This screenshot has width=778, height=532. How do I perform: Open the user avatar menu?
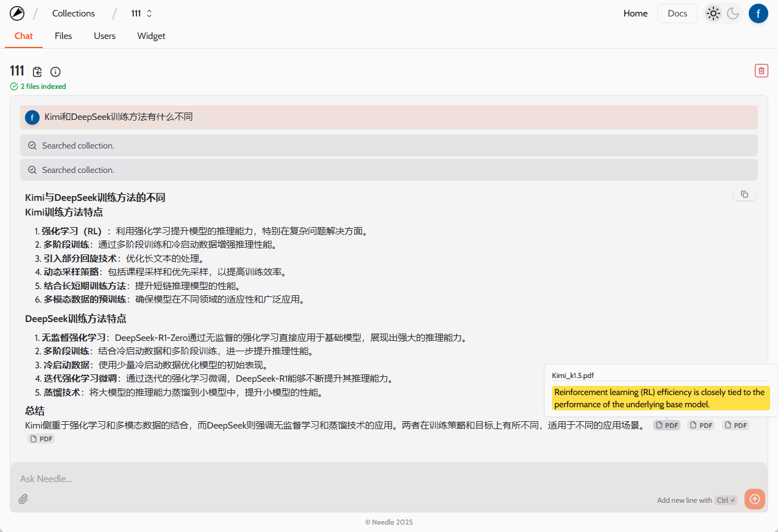759,13
